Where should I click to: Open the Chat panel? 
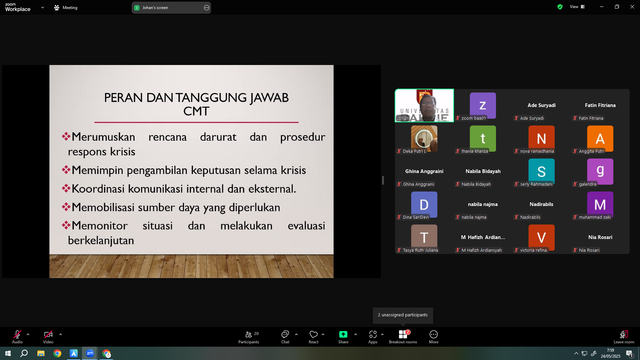click(285, 337)
